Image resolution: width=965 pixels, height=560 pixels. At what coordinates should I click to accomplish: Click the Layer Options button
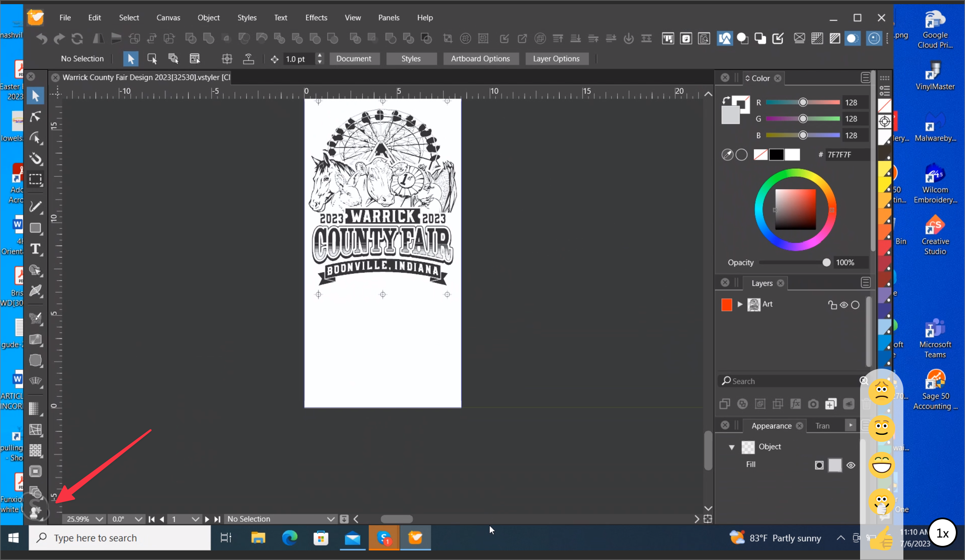556,59
